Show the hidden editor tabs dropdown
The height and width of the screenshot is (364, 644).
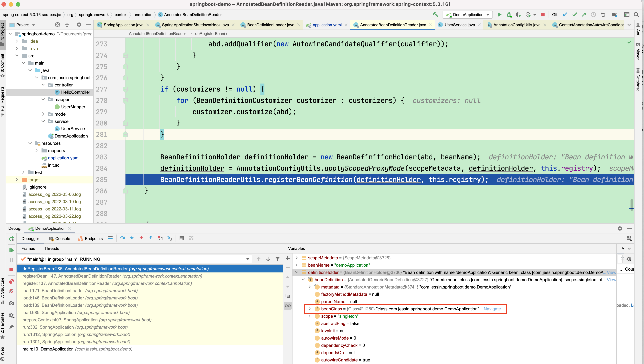[x=629, y=25]
